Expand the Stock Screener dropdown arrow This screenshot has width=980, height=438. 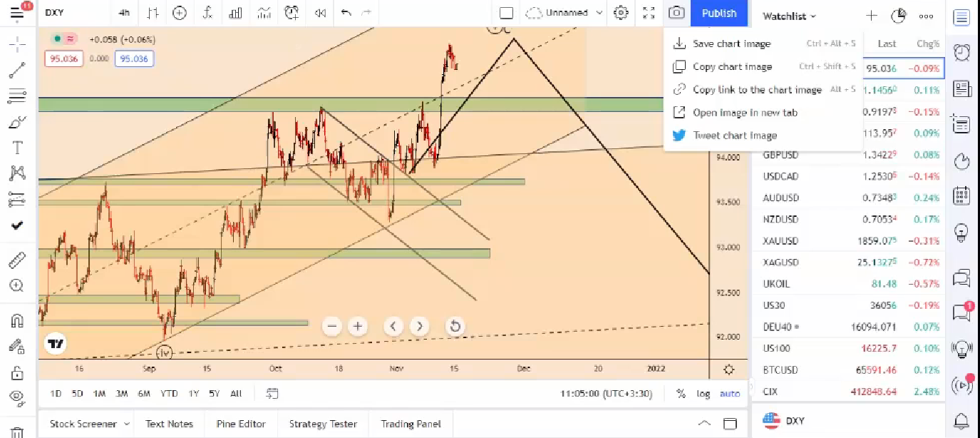coord(127,424)
